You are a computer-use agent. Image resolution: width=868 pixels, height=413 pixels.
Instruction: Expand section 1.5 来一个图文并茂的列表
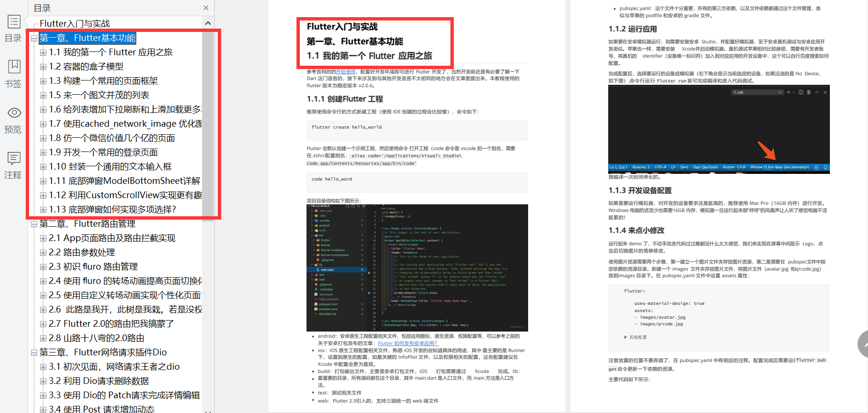[43, 95]
